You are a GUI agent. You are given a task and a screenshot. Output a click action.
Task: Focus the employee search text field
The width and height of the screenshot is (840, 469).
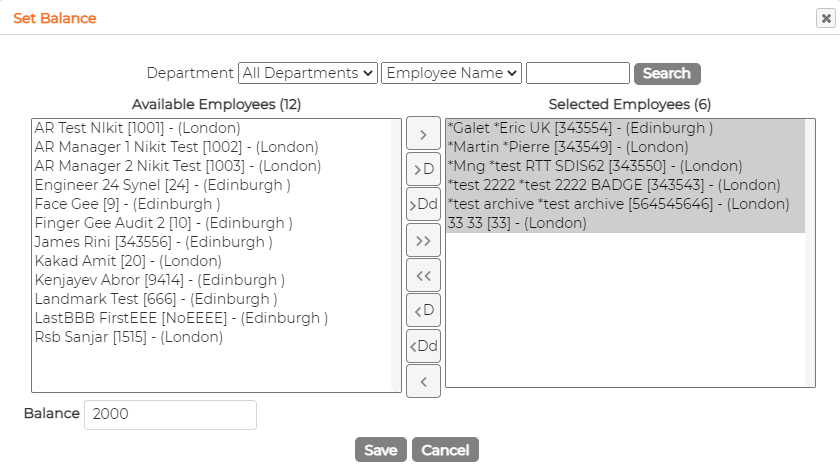click(x=578, y=73)
